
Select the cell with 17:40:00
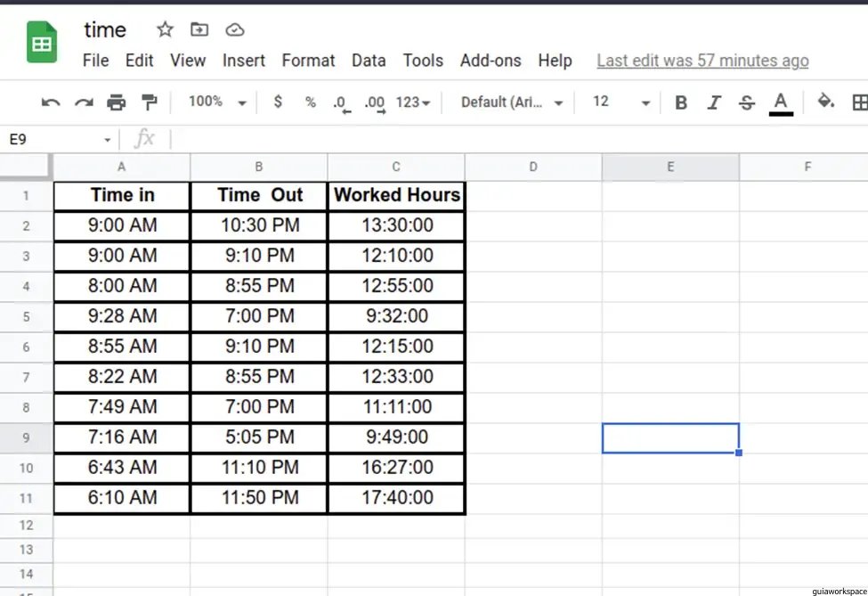pyautogui.click(x=396, y=497)
